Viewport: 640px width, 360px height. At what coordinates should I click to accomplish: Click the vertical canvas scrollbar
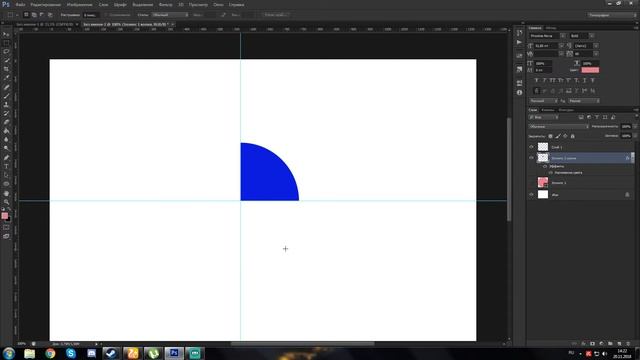(509, 169)
